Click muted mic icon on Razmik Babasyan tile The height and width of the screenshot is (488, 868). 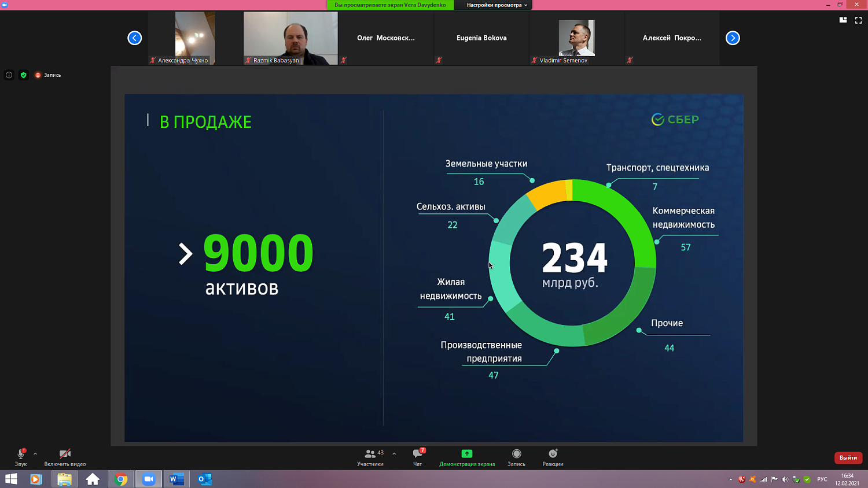248,60
